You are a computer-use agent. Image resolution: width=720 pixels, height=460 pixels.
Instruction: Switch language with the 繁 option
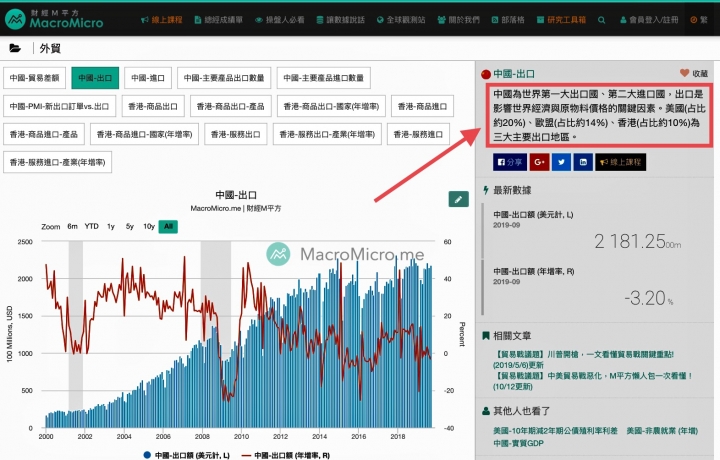click(699, 20)
